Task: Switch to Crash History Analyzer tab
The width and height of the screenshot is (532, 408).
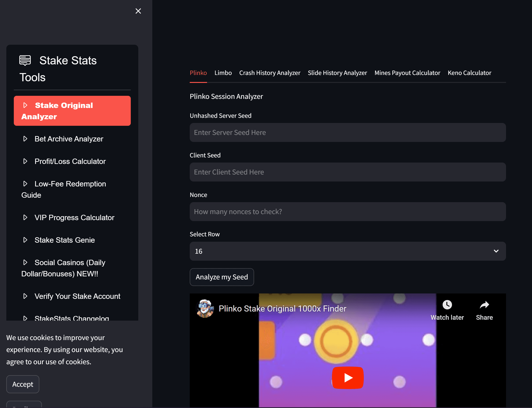Action: click(x=270, y=73)
